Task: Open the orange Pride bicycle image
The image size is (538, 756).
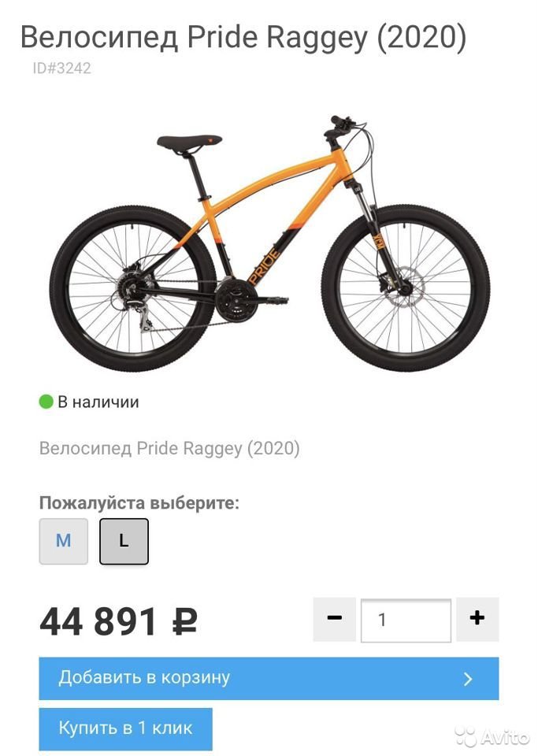Action: click(269, 241)
